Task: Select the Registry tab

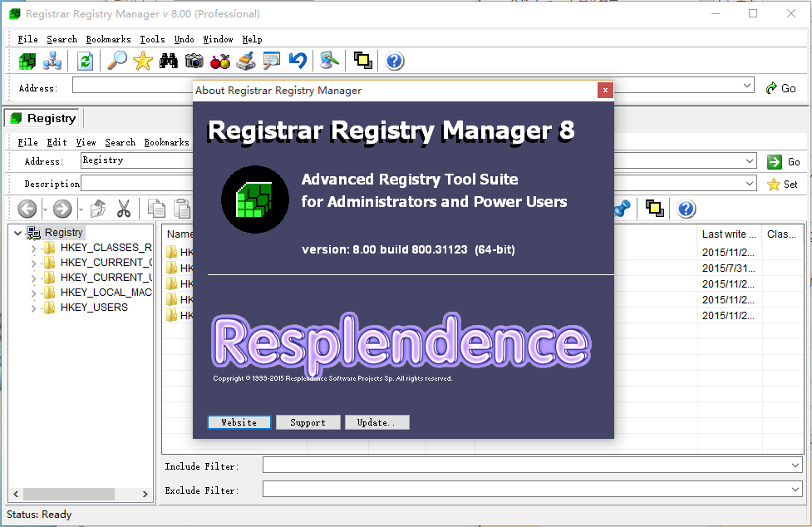Action: (x=43, y=118)
